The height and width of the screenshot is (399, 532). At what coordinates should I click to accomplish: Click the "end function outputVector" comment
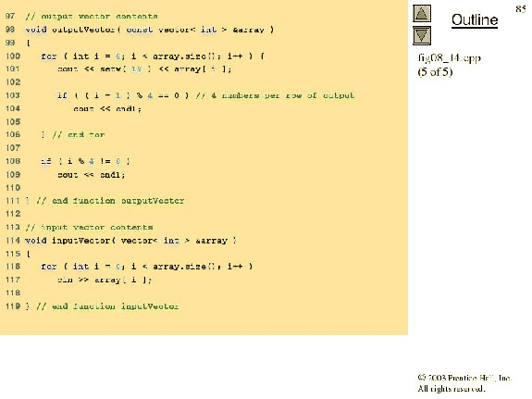pyautogui.click(x=110, y=201)
